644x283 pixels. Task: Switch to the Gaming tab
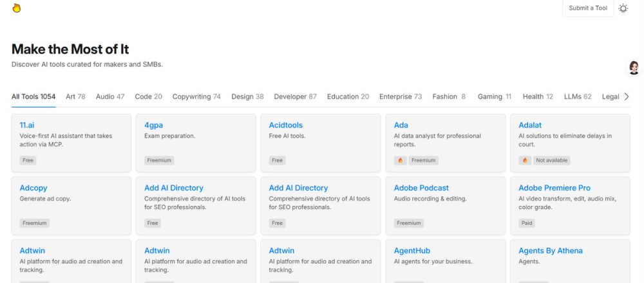pyautogui.click(x=495, y=96)
